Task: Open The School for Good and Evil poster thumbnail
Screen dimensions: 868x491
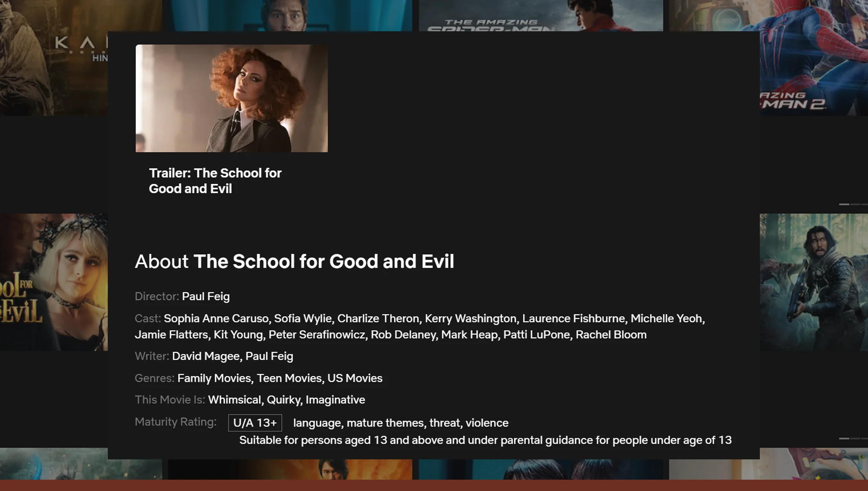Action: (x=54, y=282)
